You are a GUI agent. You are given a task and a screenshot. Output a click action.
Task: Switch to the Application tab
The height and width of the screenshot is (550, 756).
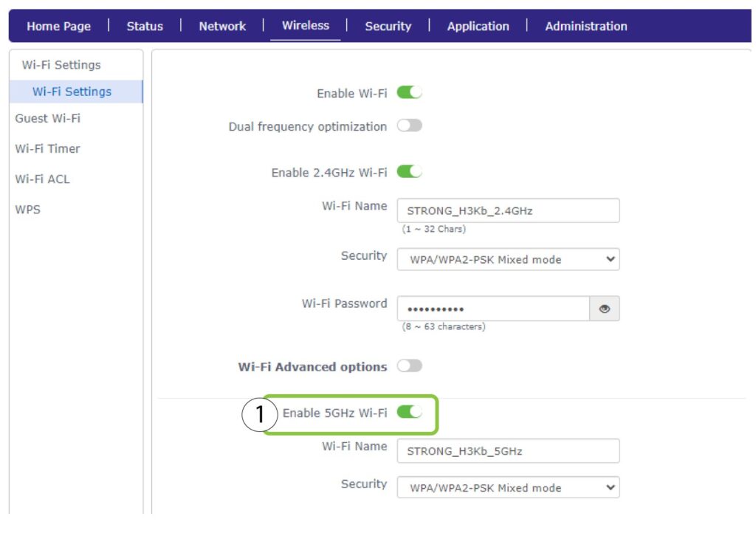coord(478,26)
